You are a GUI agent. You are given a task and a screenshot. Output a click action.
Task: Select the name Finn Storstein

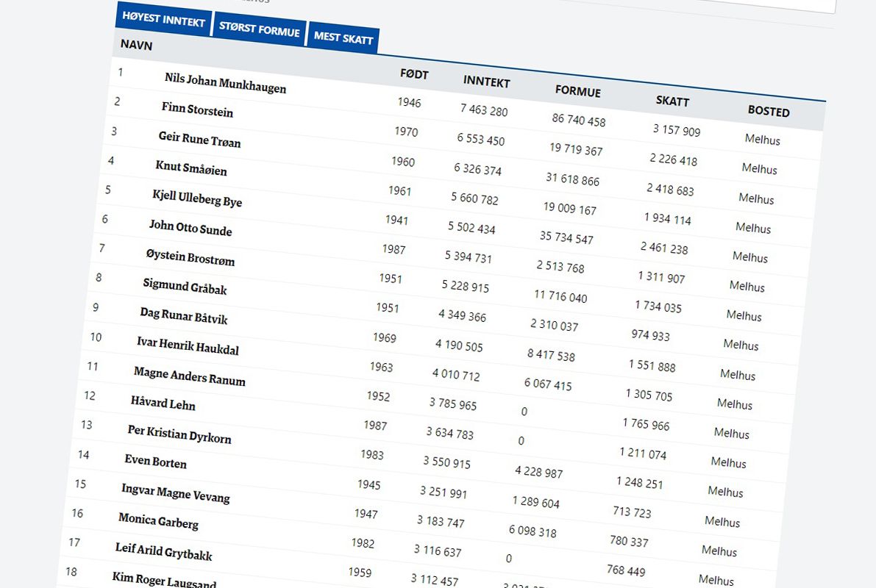(197, 110)
